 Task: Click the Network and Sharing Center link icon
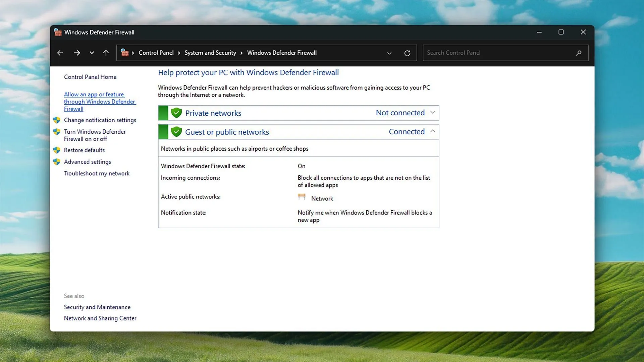point(100,318)
